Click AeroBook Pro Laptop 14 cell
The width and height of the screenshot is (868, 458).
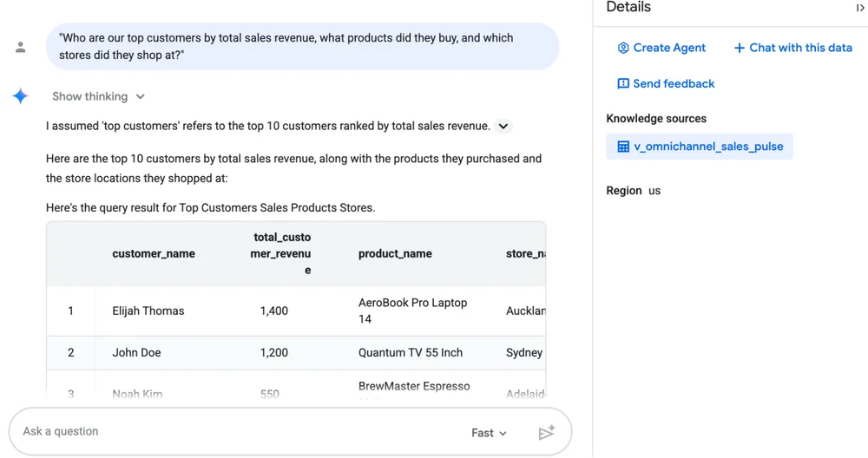tap(412, 311)
